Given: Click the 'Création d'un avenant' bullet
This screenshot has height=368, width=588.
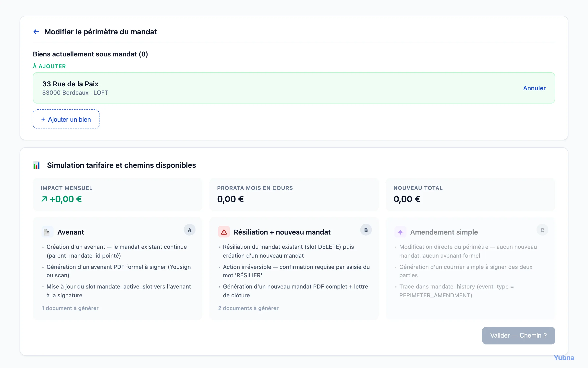Looking at the screenshot, I should pyautogui.click(x=117, y=251).
